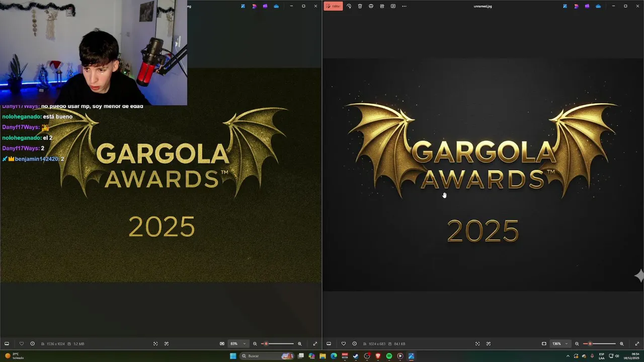Enter fullscreen in left Photos window
The image size is (644, 362).
pos(315,344)
